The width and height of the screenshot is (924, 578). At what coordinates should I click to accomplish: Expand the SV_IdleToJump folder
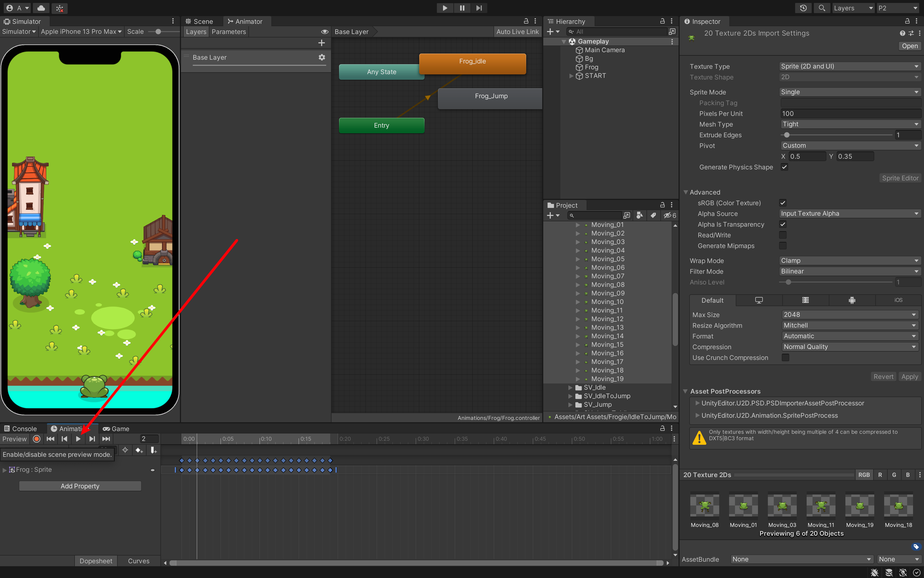pos(571,396)
